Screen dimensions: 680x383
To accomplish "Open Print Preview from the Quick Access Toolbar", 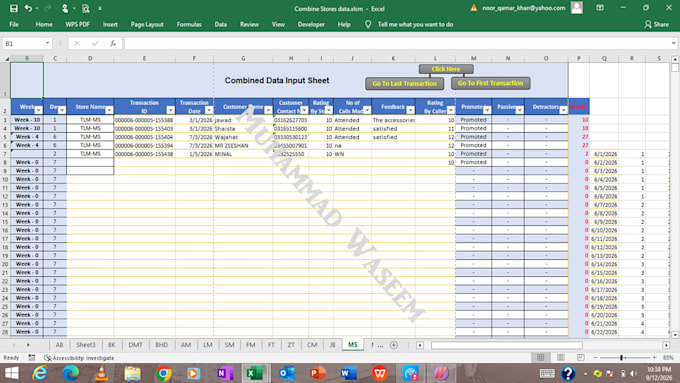I will click(x=85, y=8).
